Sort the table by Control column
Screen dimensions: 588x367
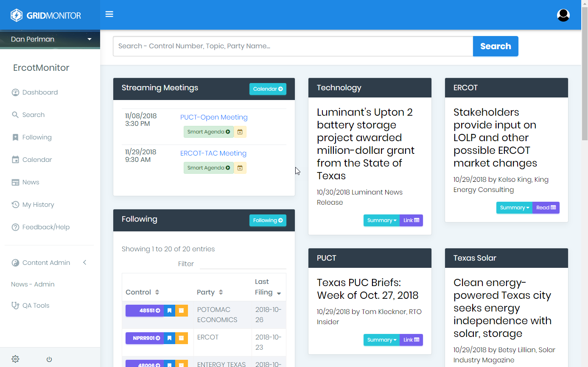coord(157,292)
